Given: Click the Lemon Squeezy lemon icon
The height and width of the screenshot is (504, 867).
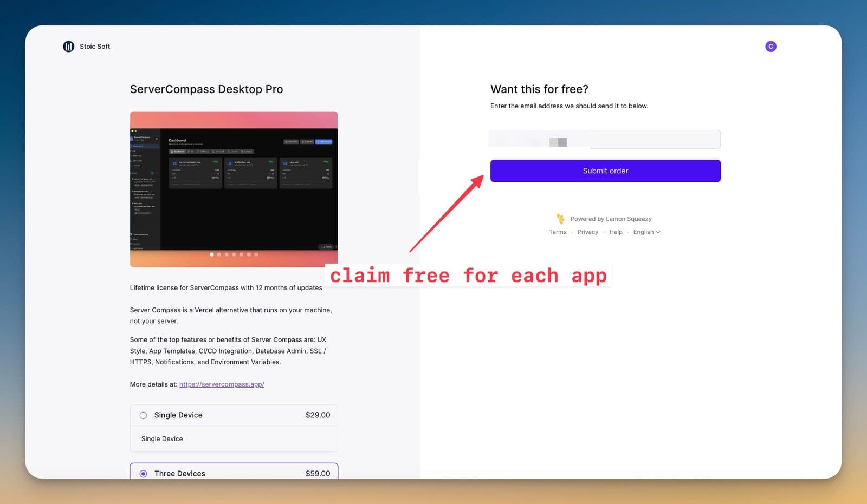Looking at the screenshot, I should pos(560,219).
